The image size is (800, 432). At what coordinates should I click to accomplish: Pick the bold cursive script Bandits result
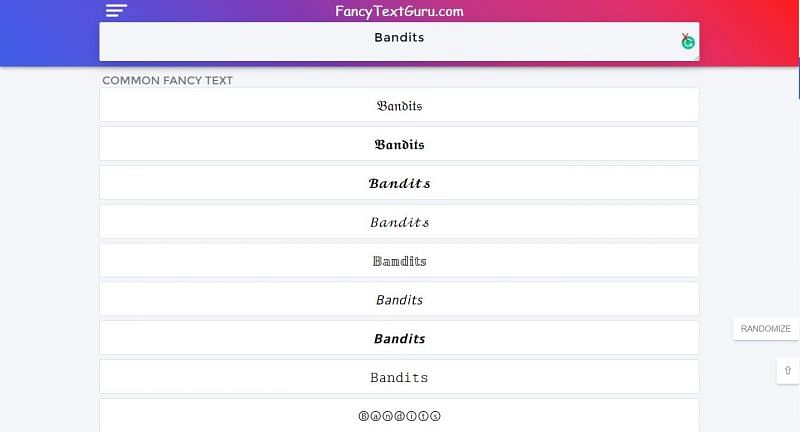[x=399, y=183]
